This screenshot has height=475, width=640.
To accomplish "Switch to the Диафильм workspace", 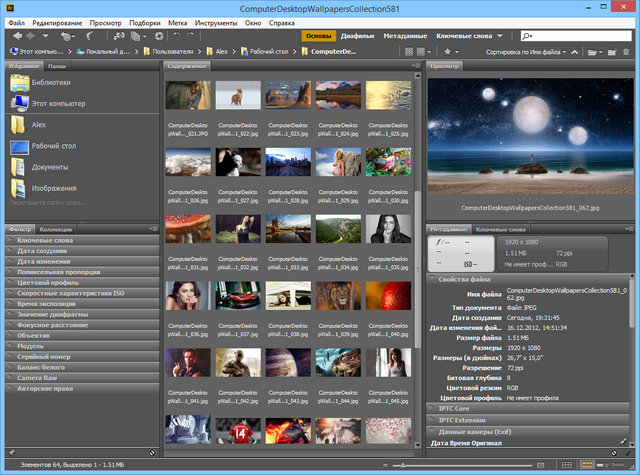I will tap(357, 35).
